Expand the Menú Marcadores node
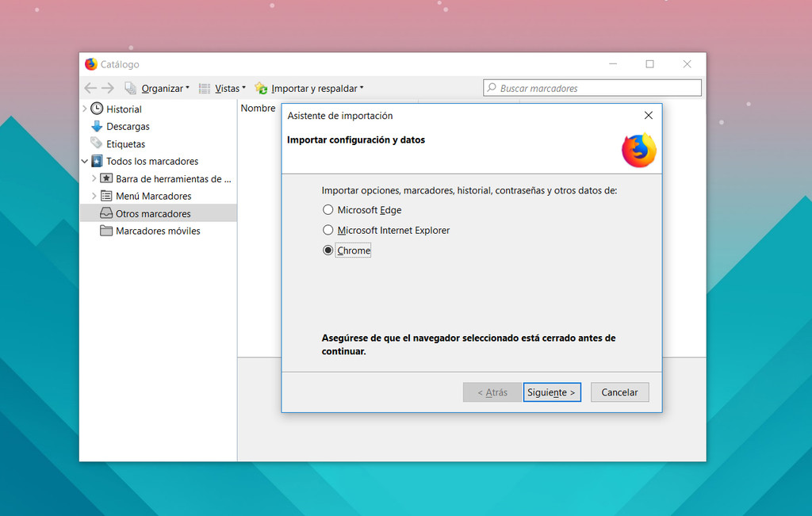Viewport: 812px width, 516px height. (x=94, y=196)
